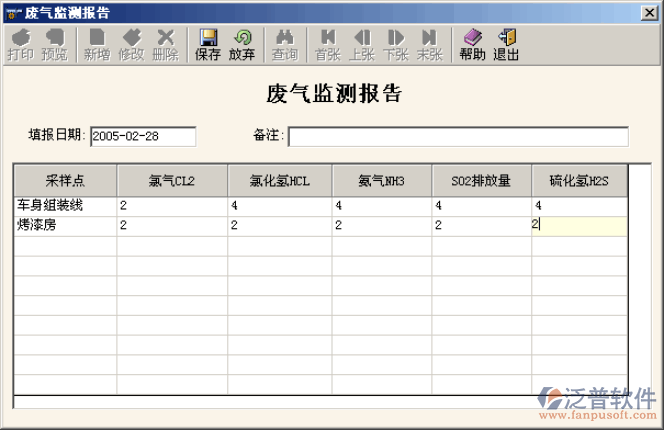Viewport: 667px width, 431px height.
Task: Click the 新增 (Add) toolbar icon
Action: [97, 45]
